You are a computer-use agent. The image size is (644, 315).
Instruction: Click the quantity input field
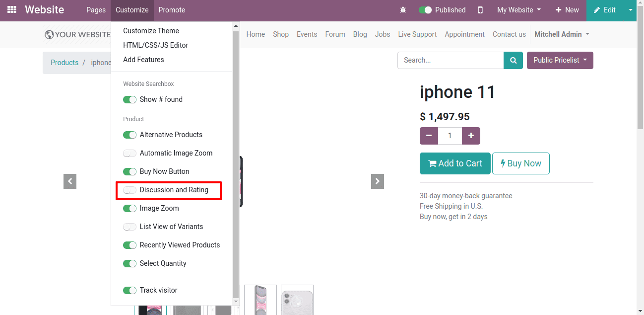click(450, 136)
